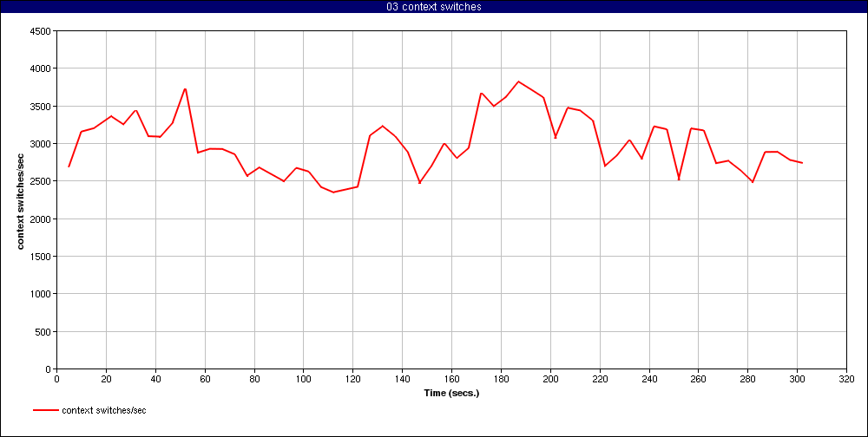Viewport: 868px width, 437px height.
Task: Click the x-axis label 300
Action: pyautogui.click(x=797, y=379)
